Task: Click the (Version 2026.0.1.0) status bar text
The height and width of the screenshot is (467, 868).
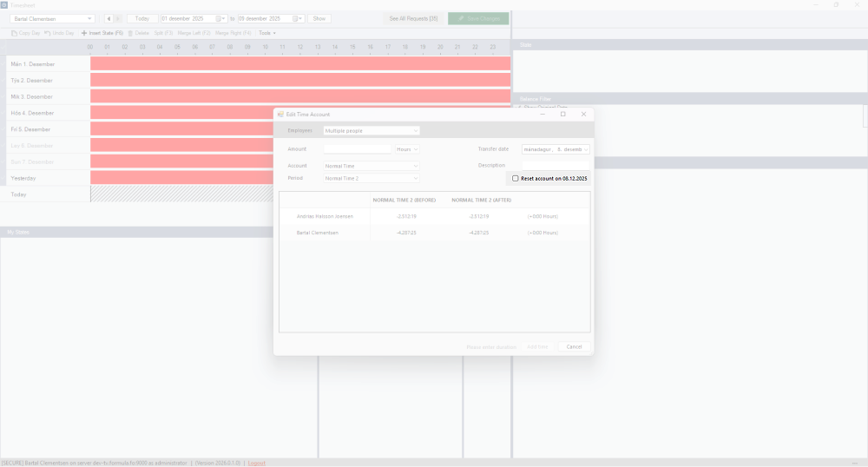Action: (218, 464)
